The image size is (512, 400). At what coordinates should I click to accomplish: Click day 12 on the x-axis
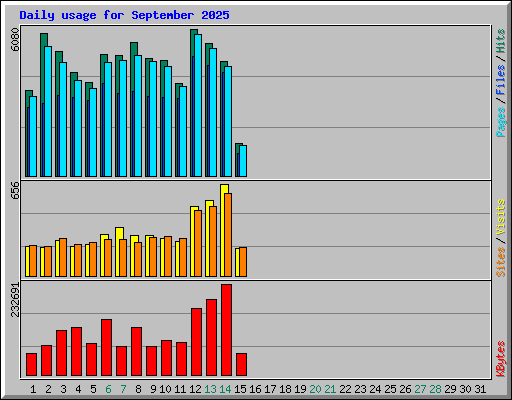click(195, 389)
